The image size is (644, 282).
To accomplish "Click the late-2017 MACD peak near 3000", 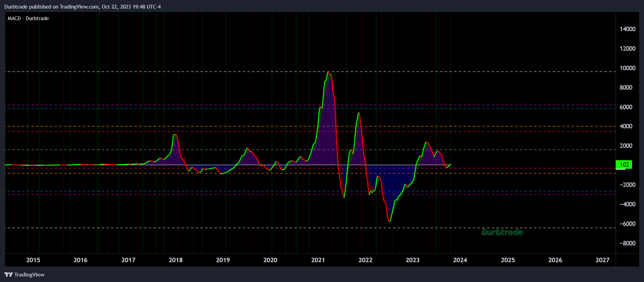I will (x=175, y=135).
